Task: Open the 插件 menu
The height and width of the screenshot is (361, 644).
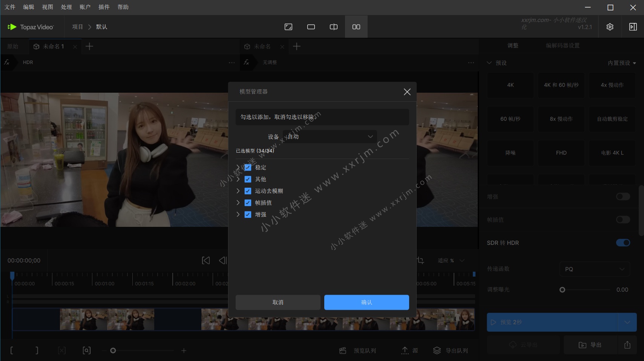Action: click(x=104, y=7)
